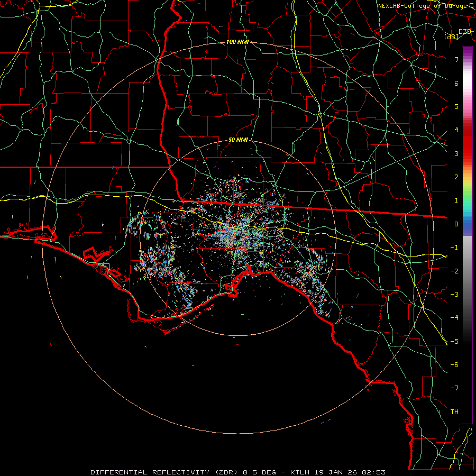The width and height of the screenshot is (476, 476).
Task: Click the -1 dB scale label
Action: pyautogui.click(x=454, y=248)
